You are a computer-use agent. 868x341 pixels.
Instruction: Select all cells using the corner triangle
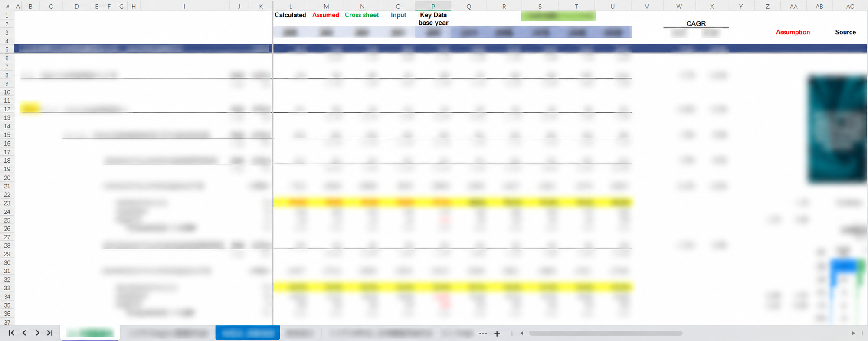pos(7,7)
